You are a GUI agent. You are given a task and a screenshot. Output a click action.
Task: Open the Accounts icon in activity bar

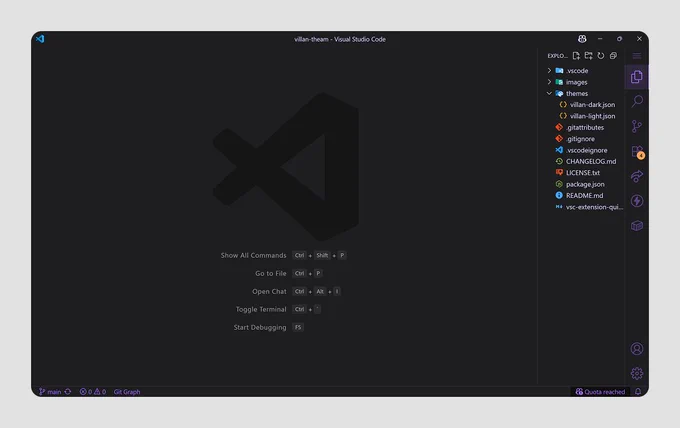(637, 349)
